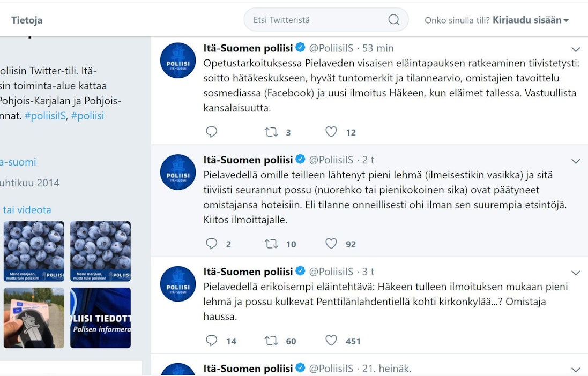Click the search magnifier icon

(393, 20)
